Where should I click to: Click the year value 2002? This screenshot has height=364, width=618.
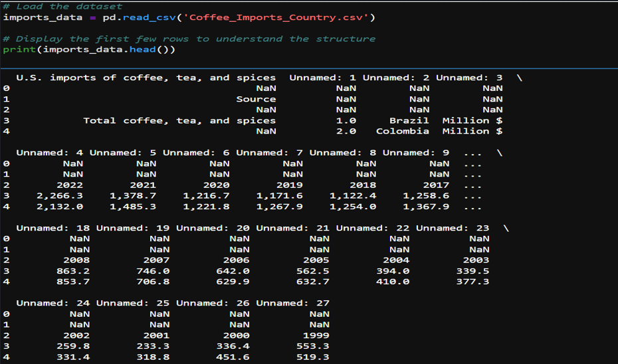click(x=76, y=335)
